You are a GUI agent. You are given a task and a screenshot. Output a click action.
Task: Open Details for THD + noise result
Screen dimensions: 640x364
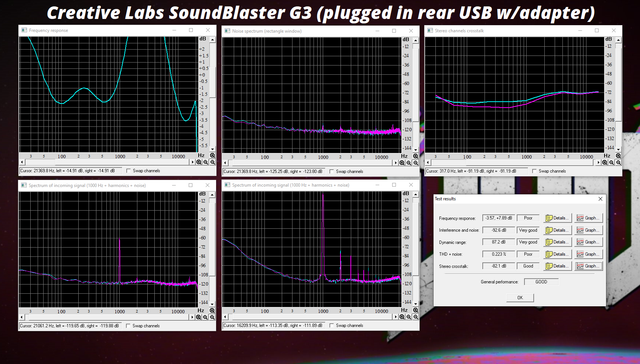point(558,254)
